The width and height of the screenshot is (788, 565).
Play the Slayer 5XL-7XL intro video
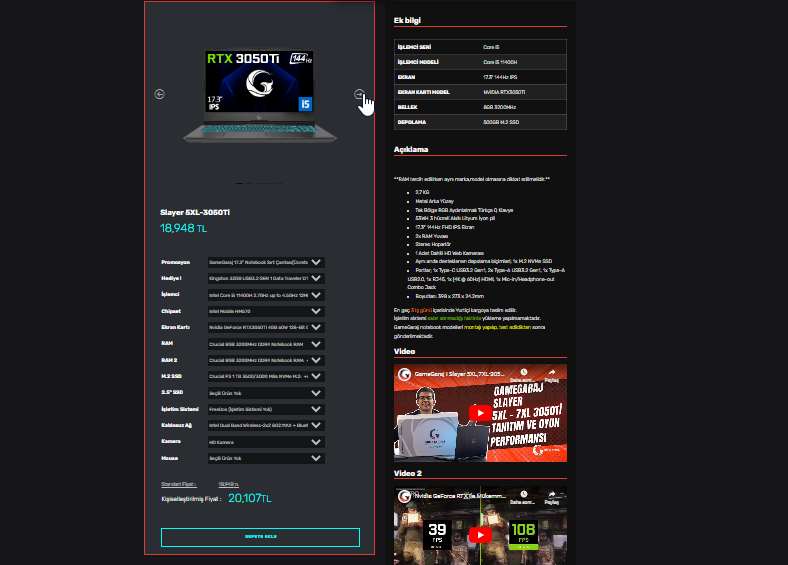pyautogui.click(x=480, y=413)
